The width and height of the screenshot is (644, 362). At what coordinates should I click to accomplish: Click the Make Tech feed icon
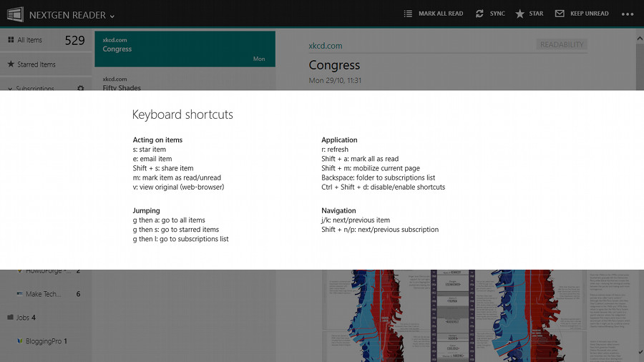click(x=19, y=294)
